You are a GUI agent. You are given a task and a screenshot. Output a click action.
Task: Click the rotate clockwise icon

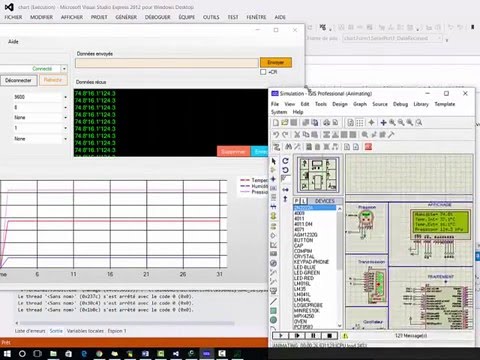[x=285, y=161]
